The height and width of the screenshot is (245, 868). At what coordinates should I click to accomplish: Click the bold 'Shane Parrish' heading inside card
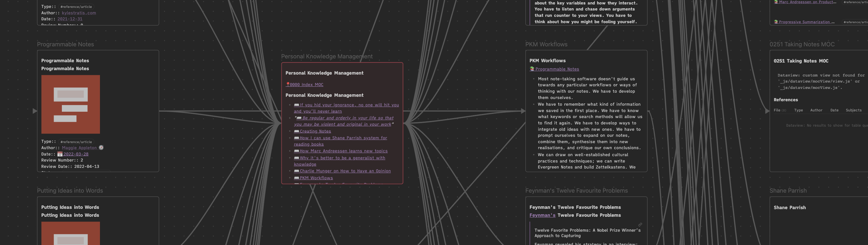[x=790, y=208]
